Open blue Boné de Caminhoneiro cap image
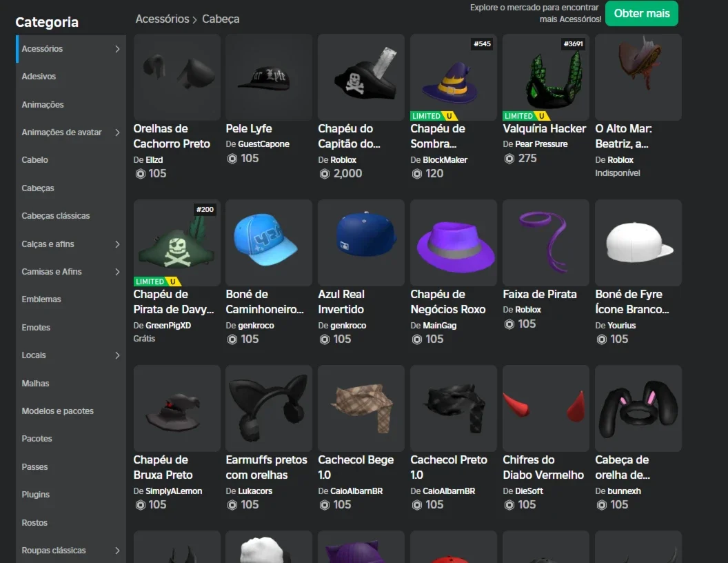728x563 pixels. click(269, 243)
